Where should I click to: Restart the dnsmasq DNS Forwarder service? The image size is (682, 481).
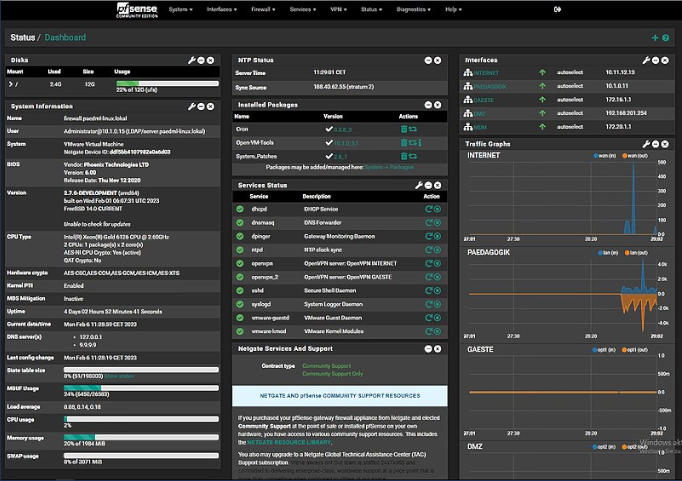428,222
